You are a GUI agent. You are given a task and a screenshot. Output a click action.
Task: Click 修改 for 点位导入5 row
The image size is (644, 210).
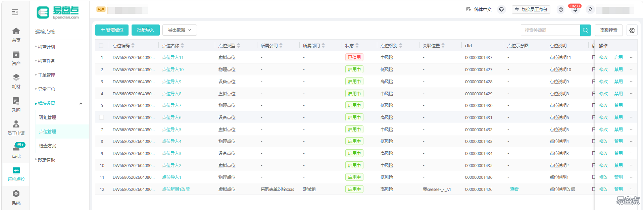(603, 129)
